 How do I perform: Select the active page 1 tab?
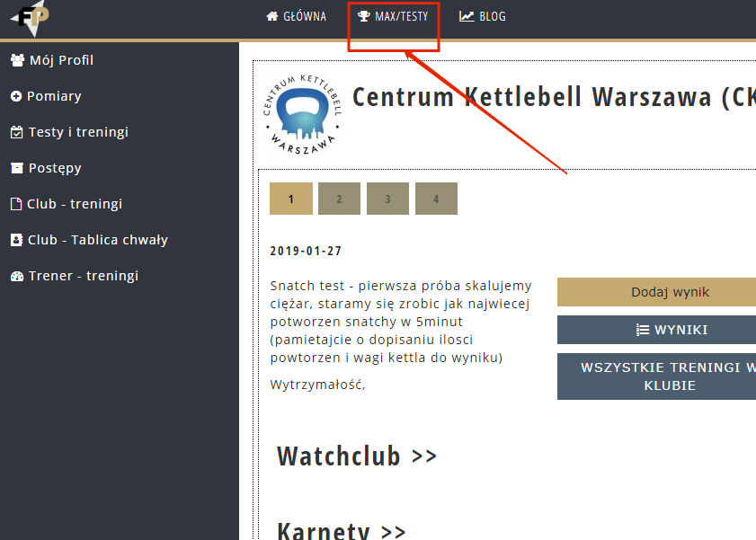pos(290,199)
